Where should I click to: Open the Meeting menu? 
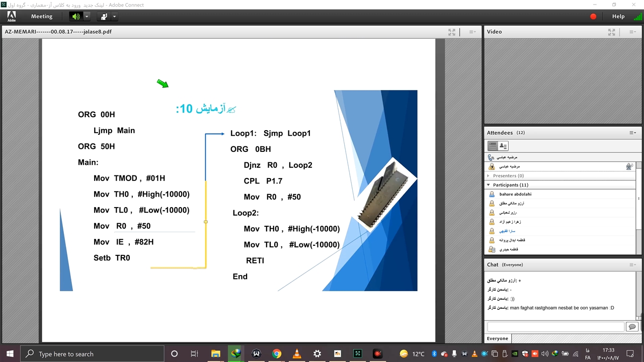point(42,17)
